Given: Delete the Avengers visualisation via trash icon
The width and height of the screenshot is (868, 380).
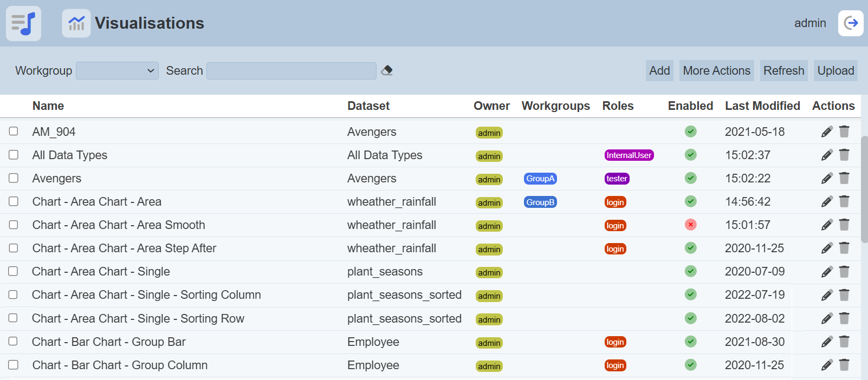Looking at the screenshot, I should pos(844,178).
